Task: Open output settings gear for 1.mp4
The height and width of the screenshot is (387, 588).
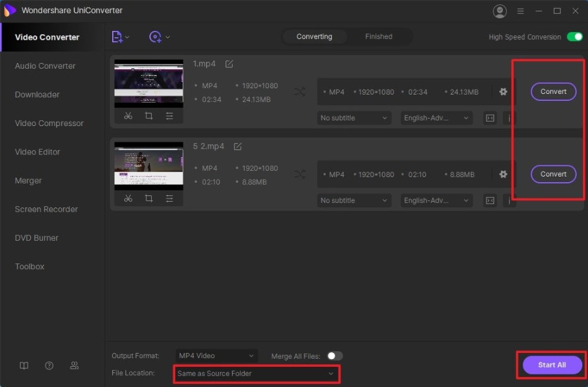Action: [504, 91]
